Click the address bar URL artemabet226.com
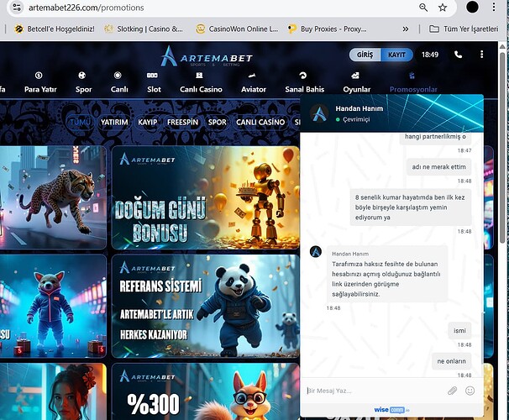Viewport: 509px width, 420px height. click(x=86, y=8)
